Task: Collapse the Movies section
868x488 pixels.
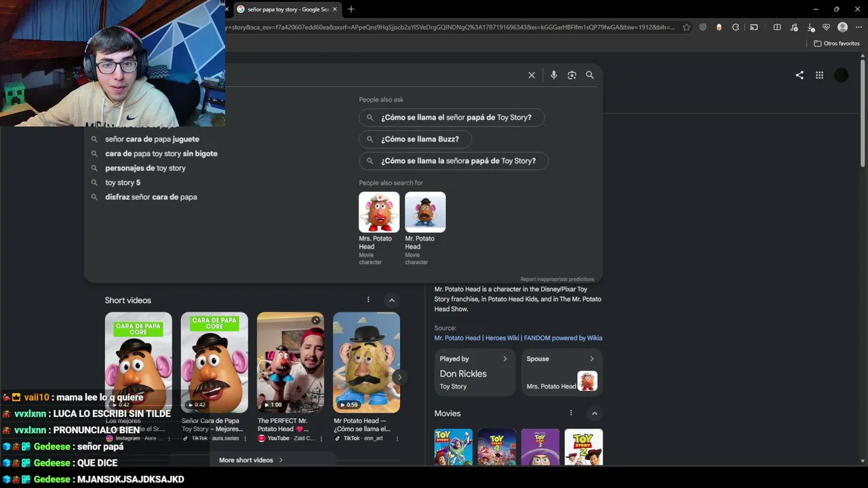Action: 594,413
